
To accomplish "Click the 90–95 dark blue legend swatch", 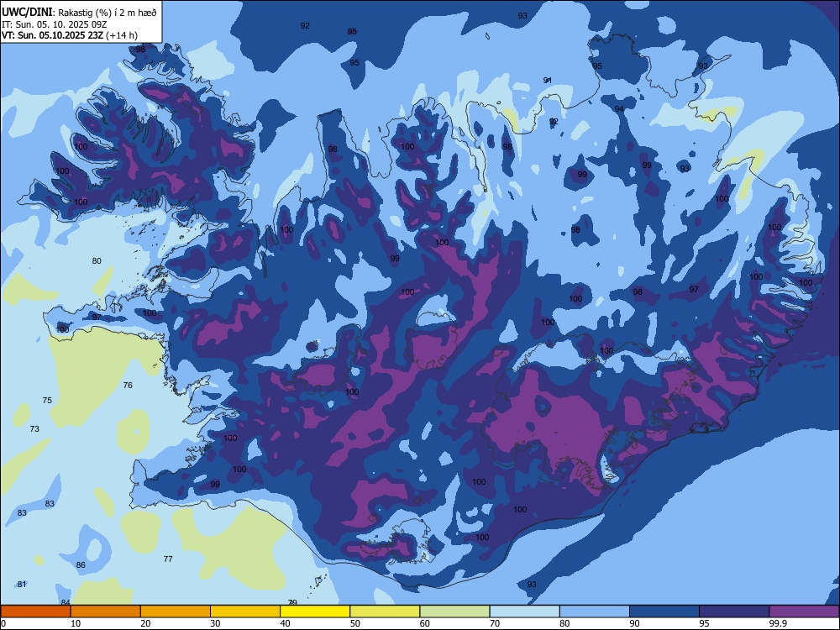I will (x=664, y=612).
